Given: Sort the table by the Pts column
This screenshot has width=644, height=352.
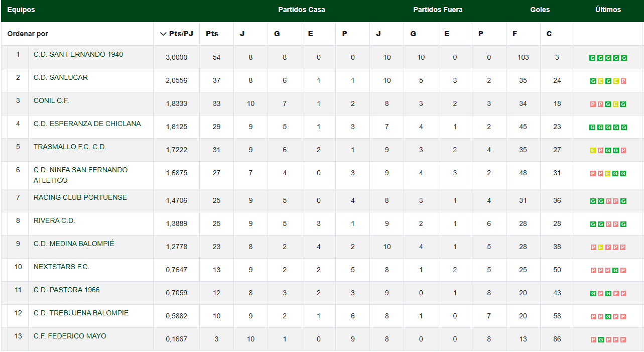Looking at the screenshot, I should pyautogui.click(x=212, y=34).
